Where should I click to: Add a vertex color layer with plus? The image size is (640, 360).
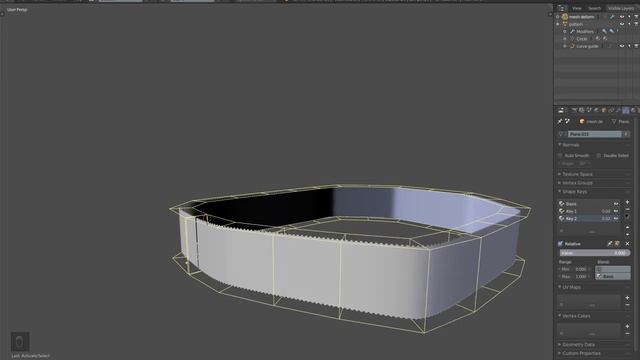click(627, 327)
